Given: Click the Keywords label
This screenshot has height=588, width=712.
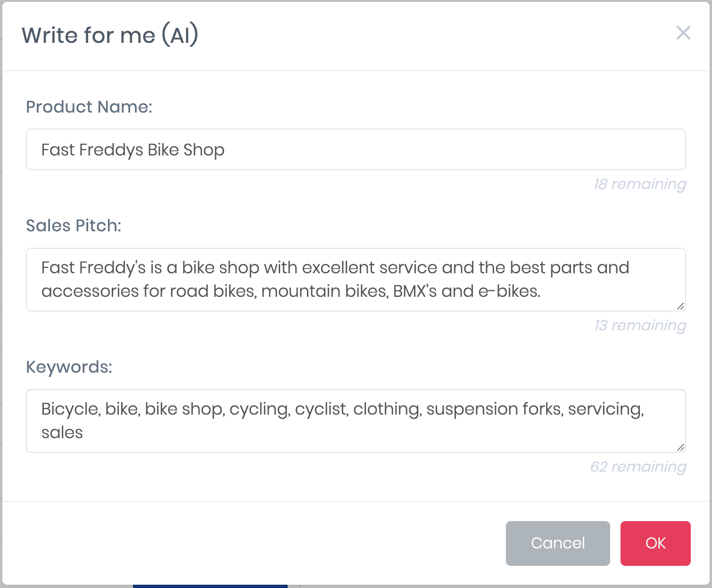Looking at the screenshot, I should [69, 367].
